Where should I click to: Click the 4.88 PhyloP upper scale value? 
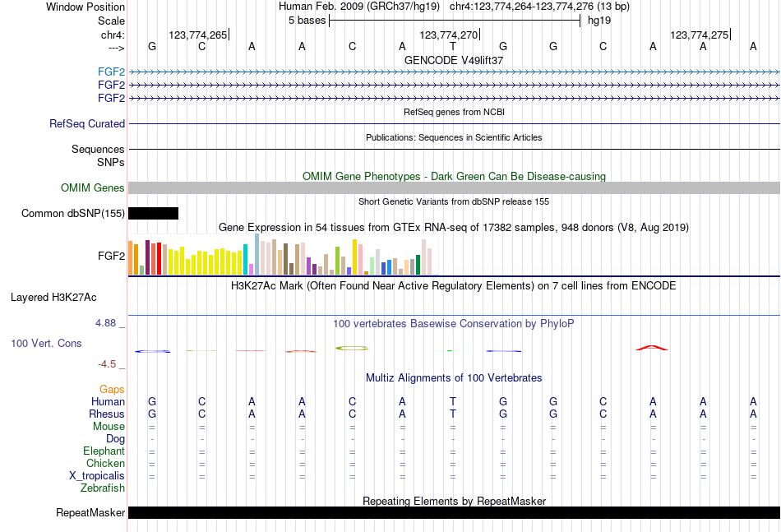(105, 323)
